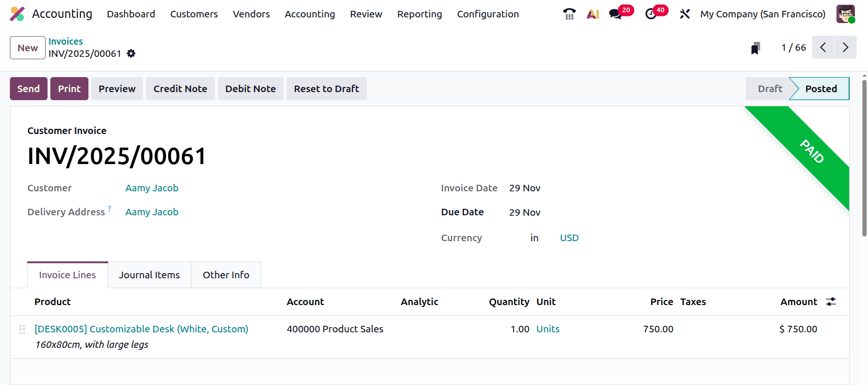The image size is (868, 385).
Task: Click the Debit Note button
Action: point(250,89)
